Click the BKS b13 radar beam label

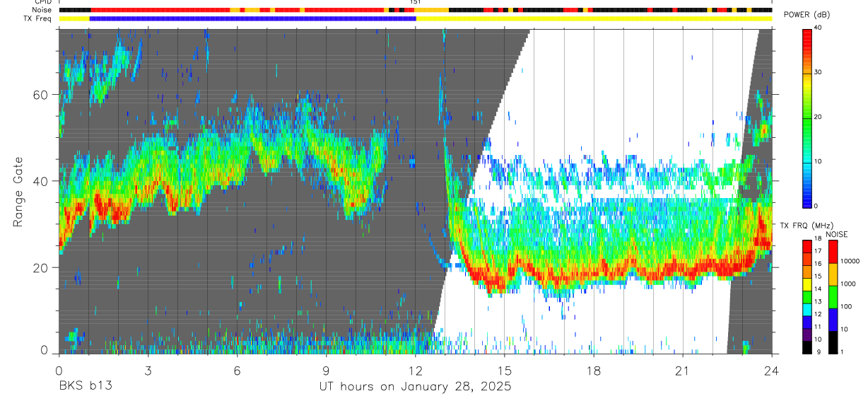pos(85,387)
